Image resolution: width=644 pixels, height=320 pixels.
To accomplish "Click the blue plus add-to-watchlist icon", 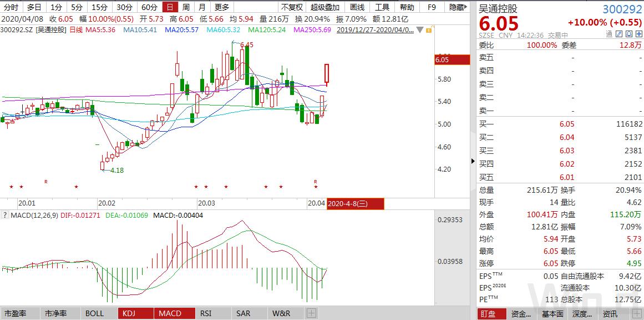I will (638, 34).
